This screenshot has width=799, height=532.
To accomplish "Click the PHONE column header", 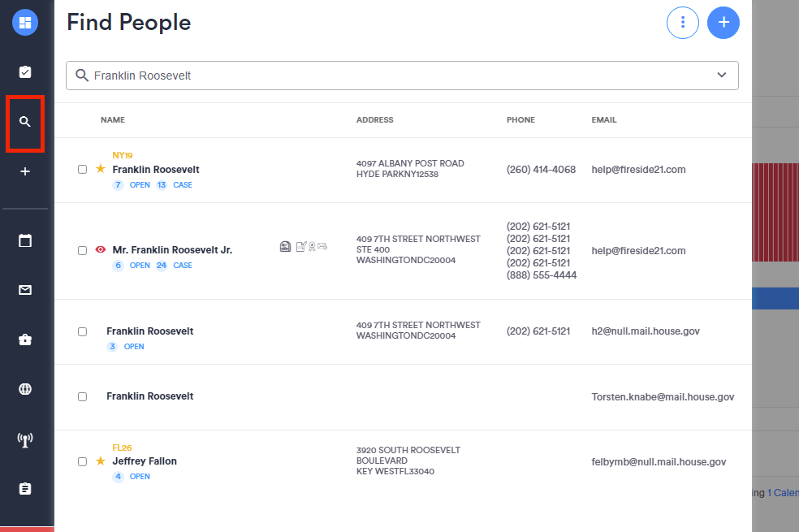I will 520,119.
